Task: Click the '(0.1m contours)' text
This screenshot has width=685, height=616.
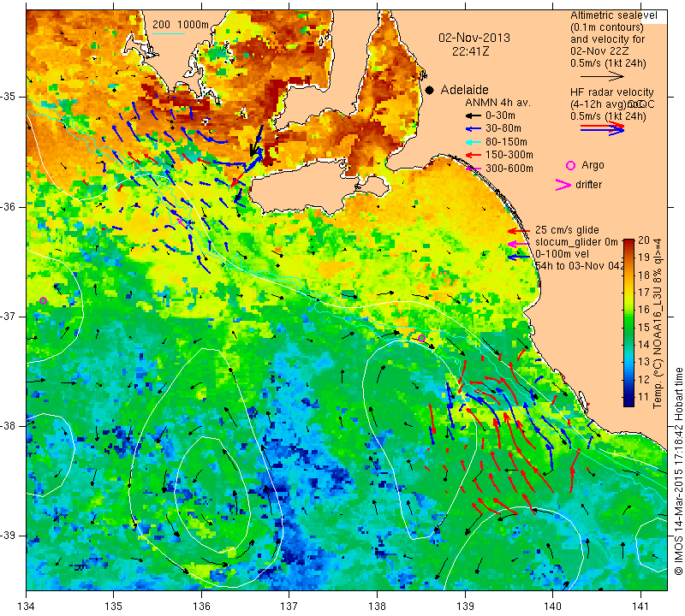Action: (x=606, y=27)
